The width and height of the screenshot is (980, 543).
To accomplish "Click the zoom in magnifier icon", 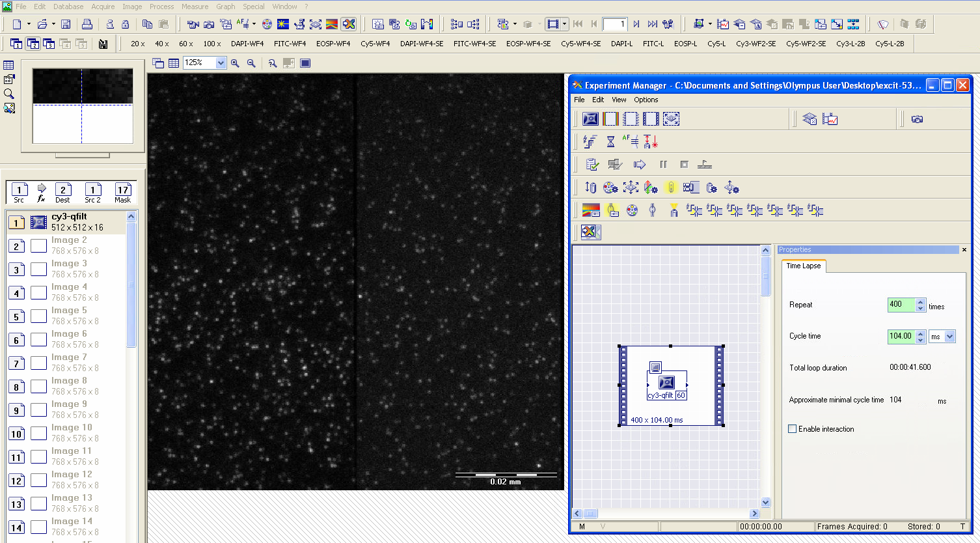I will (235, 63).
